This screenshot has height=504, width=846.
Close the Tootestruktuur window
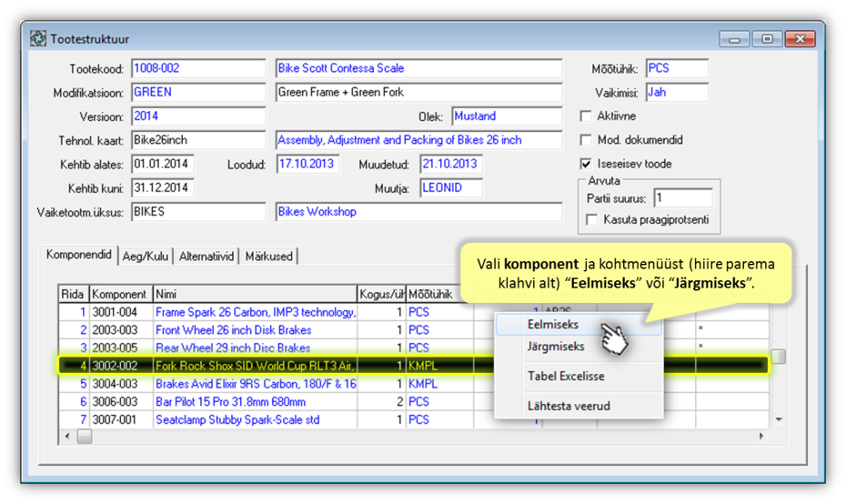click(x=801, y=39)
